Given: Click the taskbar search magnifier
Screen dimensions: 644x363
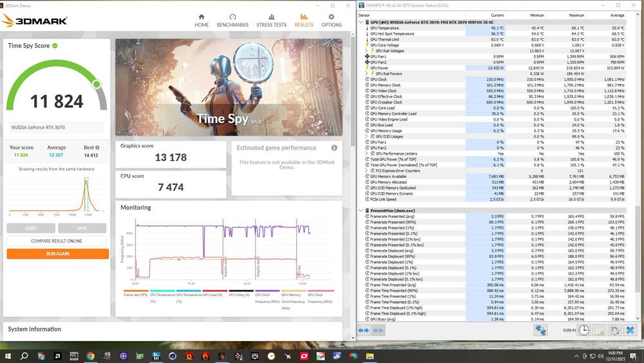Looking at the screenshot, I should (24, 356).
